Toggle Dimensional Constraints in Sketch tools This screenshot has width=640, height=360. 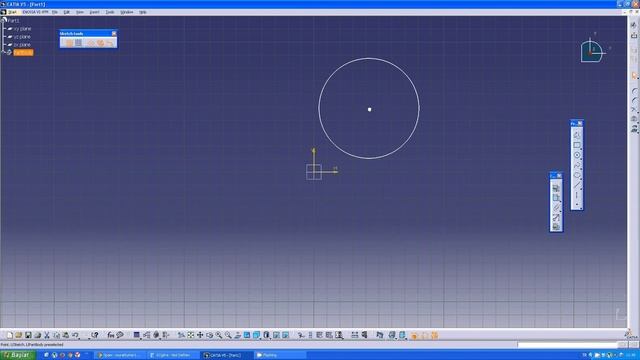pyautogui.click(x=110, y=43)
